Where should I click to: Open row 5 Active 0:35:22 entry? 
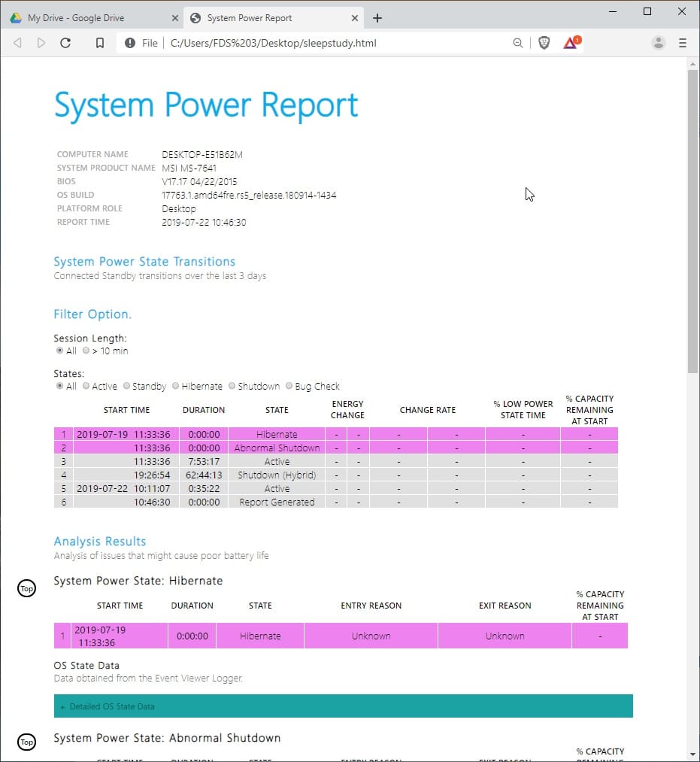pyautogui.click(x=335, y=488)
